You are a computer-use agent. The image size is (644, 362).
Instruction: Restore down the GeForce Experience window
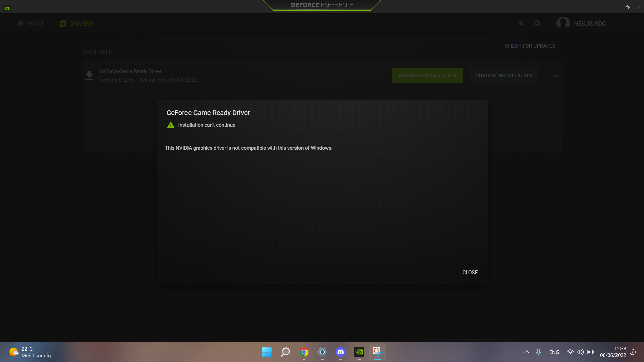pyautogui.click(x=628, y=7)
